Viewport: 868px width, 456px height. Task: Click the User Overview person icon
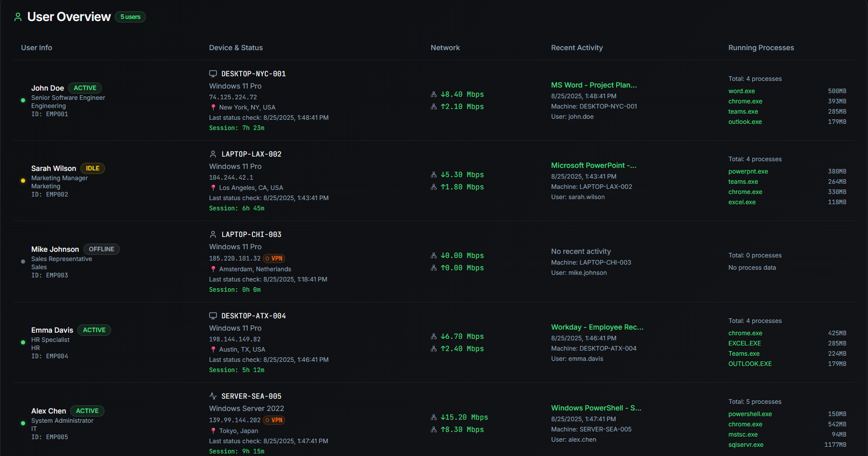(18, 17)
